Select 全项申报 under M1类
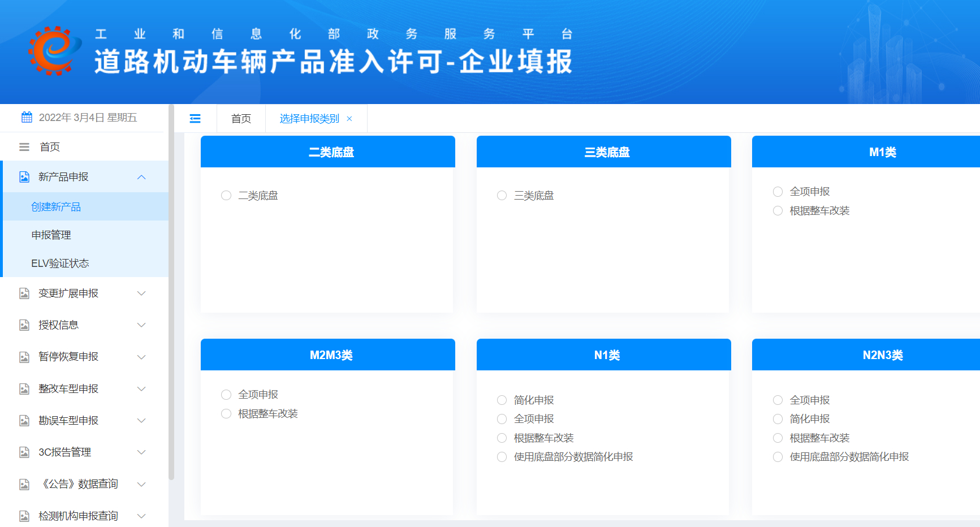The height and width of the screenshot is (527, 980). tap(778, 191)
